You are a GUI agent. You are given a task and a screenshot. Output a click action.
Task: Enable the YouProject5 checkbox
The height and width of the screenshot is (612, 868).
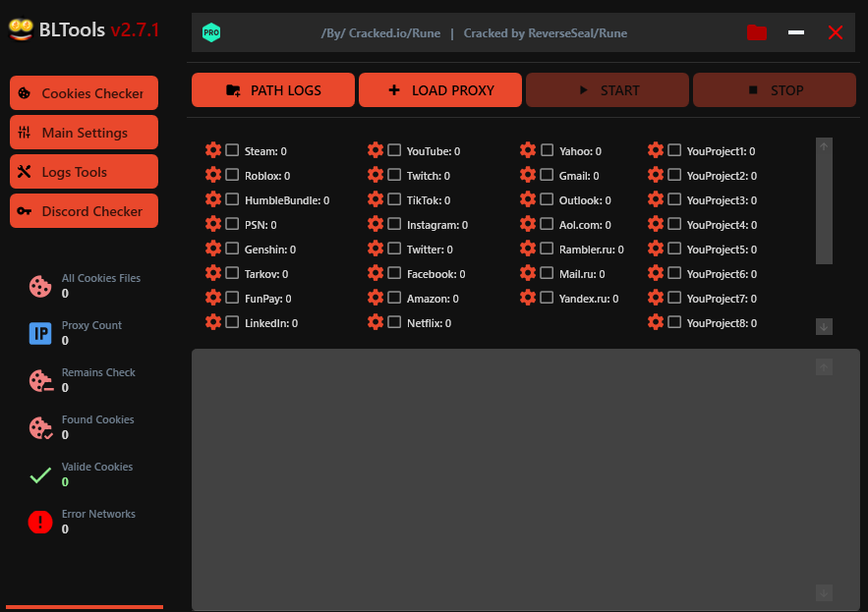click(x=674, y=249)
